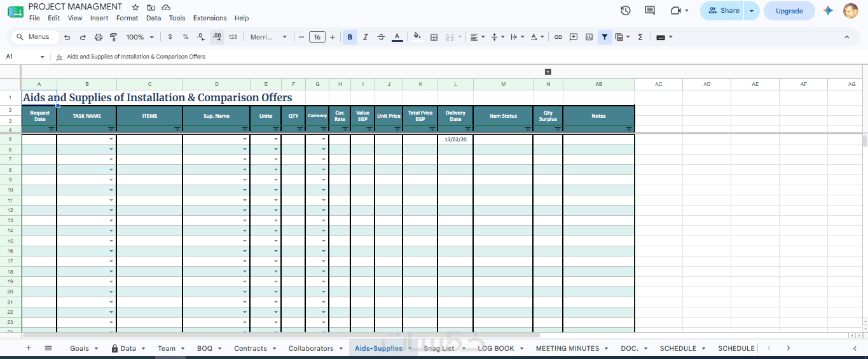Redo the last action
This screenshot has width=868, height=359.
click(83, 37)
